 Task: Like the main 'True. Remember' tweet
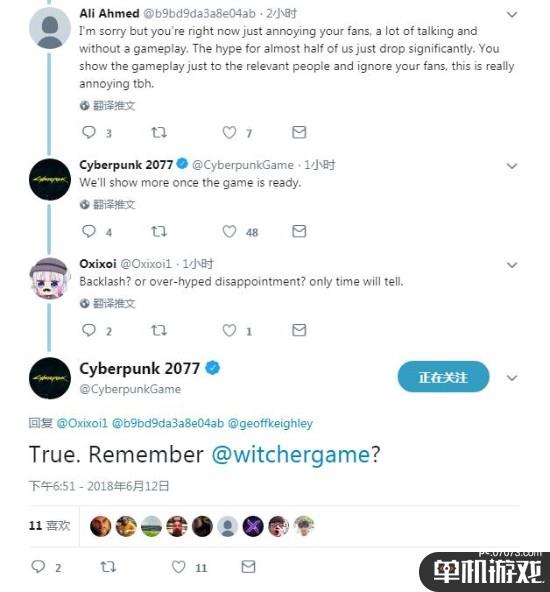[x=179, y=567]
